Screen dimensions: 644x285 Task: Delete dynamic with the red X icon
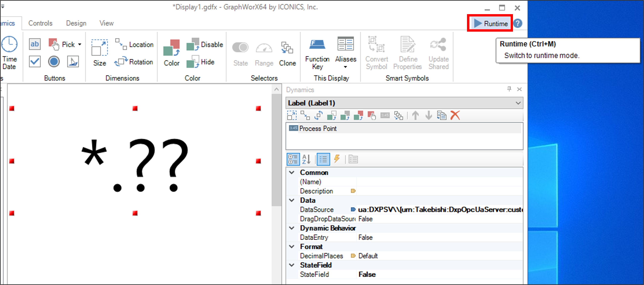coord(455,115)
